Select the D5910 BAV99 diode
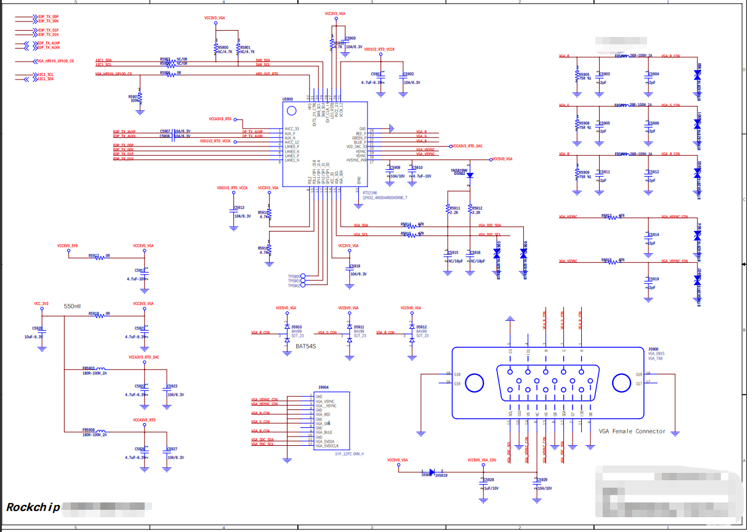 pyautogui.click(x=287, y=333)
